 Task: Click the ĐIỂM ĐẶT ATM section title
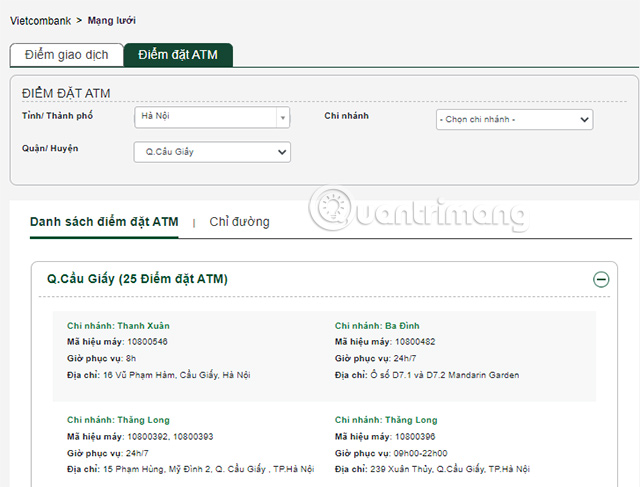coord(66,93)
